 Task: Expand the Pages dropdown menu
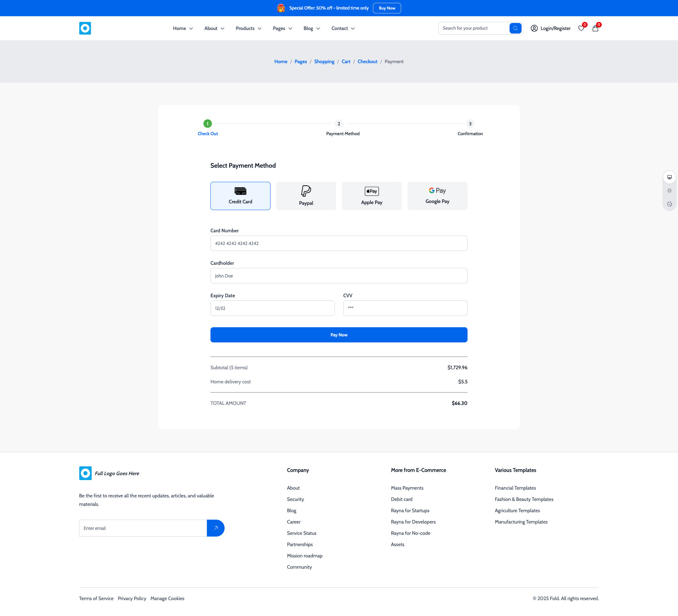coord(282,28)
